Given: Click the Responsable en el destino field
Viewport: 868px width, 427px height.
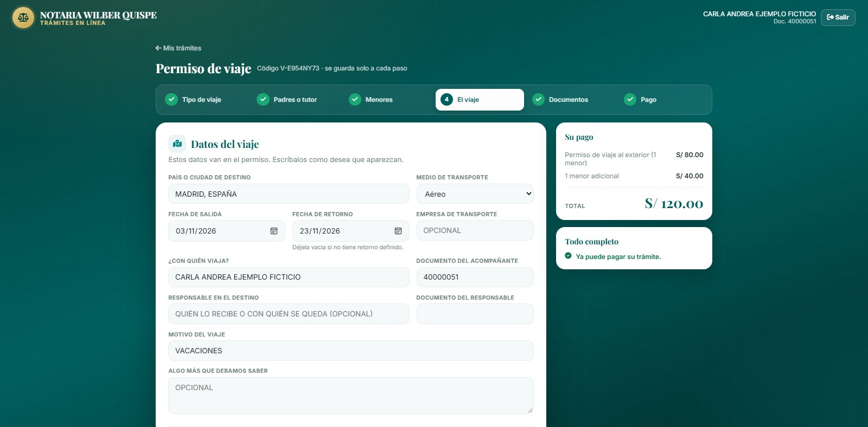Looking at the screenshot, I should click(289, 314).
